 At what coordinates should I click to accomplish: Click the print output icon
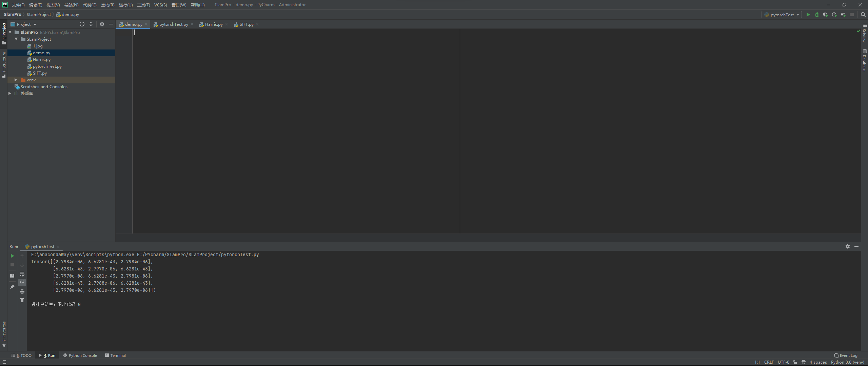coord(22,291)
